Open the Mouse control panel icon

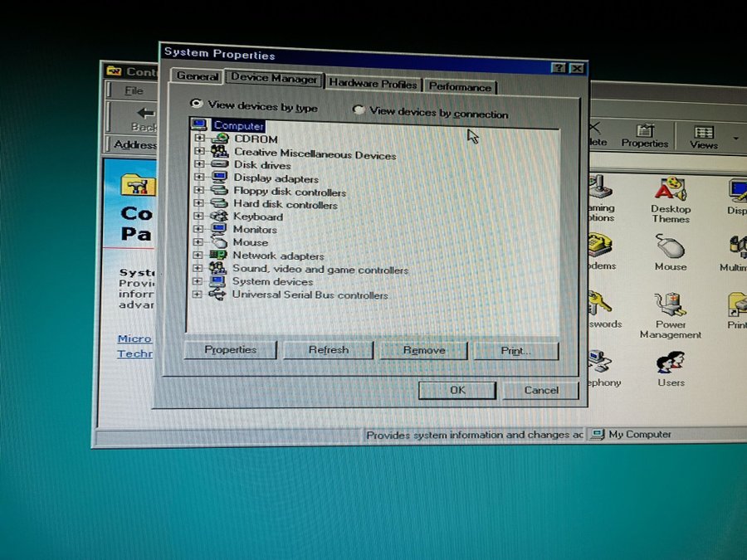[x=670, y=248]
